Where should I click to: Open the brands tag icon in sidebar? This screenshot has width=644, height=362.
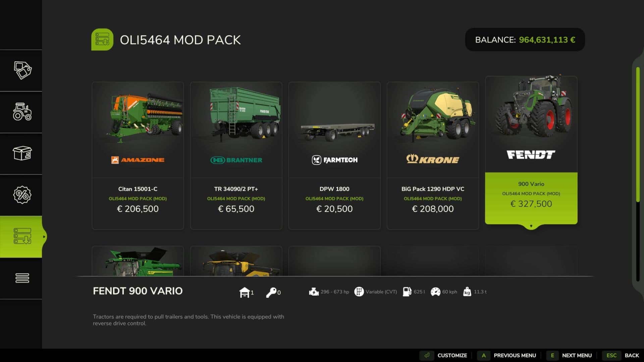pyautogui.click(x=22, y=70)
